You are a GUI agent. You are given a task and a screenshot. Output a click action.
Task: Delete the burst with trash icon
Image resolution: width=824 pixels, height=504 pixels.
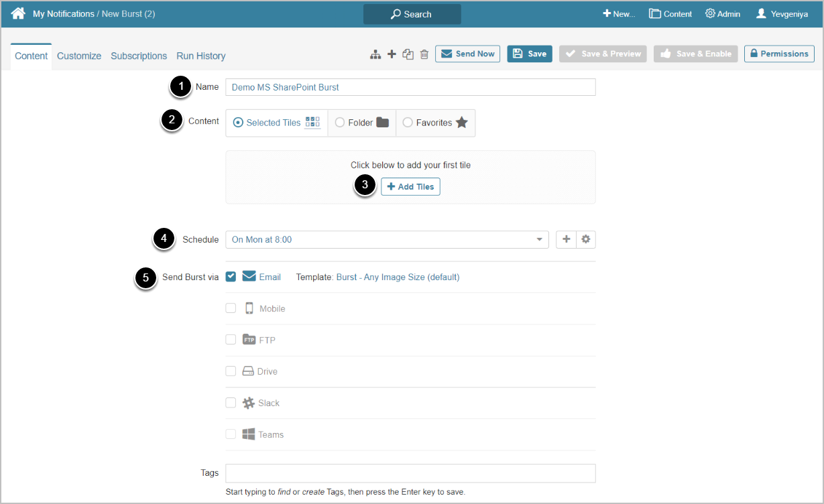click(424, 54)
